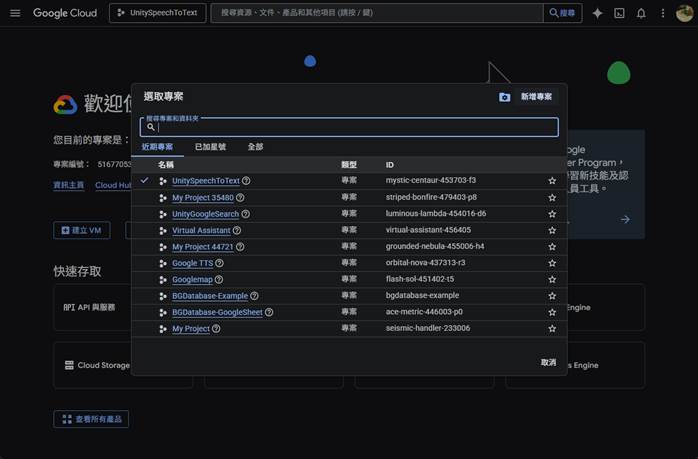Click the user account avatar
The image size is (698, 459).
(x=684, y=13)
